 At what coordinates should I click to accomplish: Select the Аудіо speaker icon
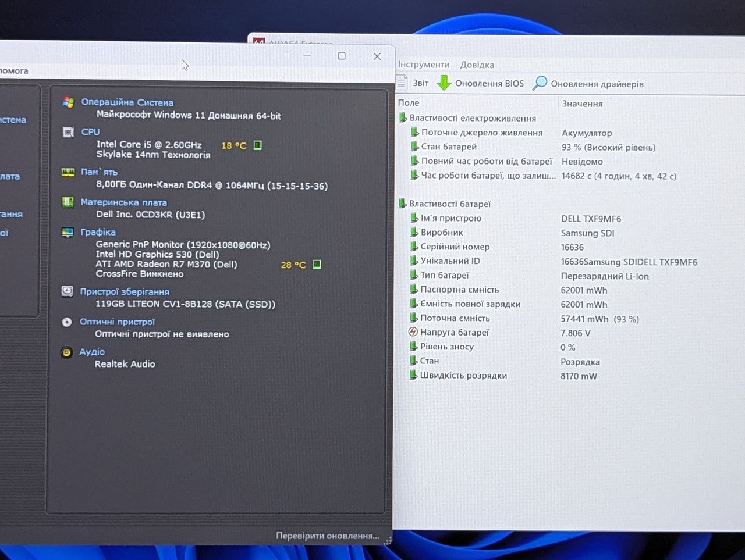click(x=67, y=352)
